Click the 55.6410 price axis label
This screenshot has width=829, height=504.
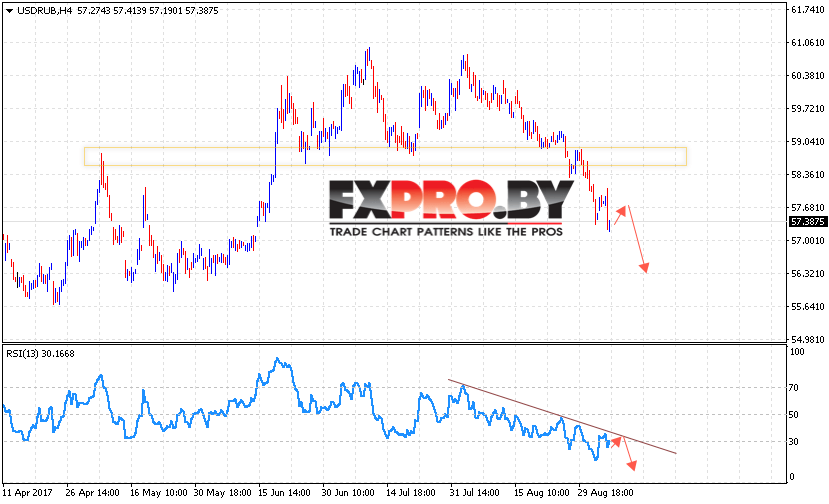[x=807, y=307]
